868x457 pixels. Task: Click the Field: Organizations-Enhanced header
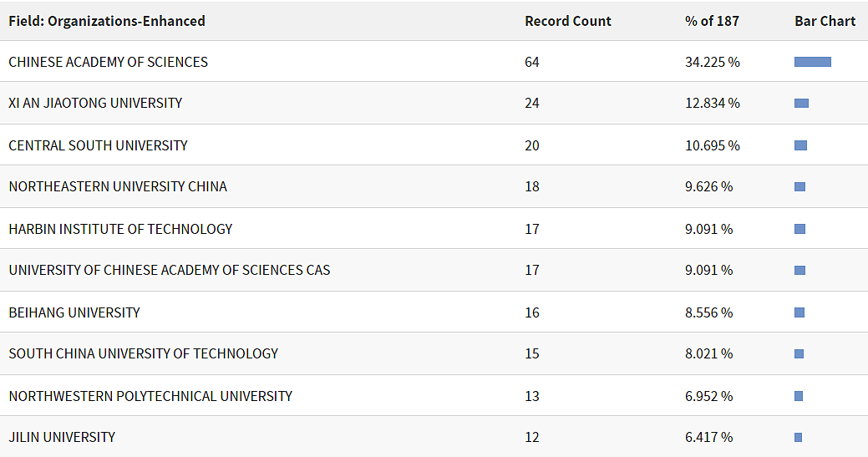107,21
